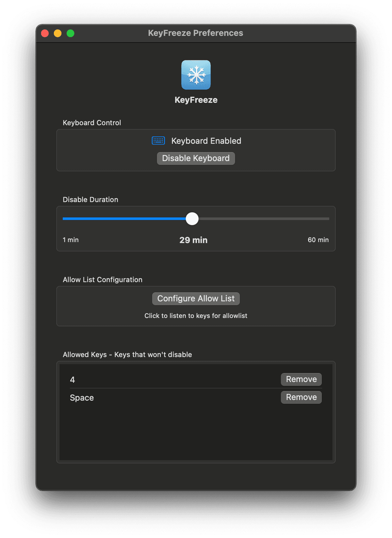Remove the 4 key from allowed keys
This screenshot has width=392, height=538.
click(301, 379)
